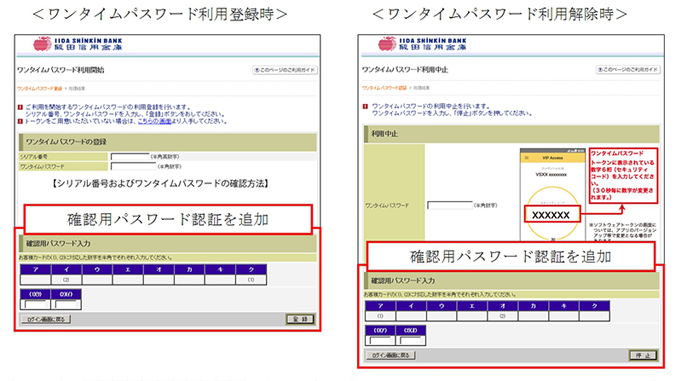Open the page usage guide in the registration screen

click(x=285, y=70)
